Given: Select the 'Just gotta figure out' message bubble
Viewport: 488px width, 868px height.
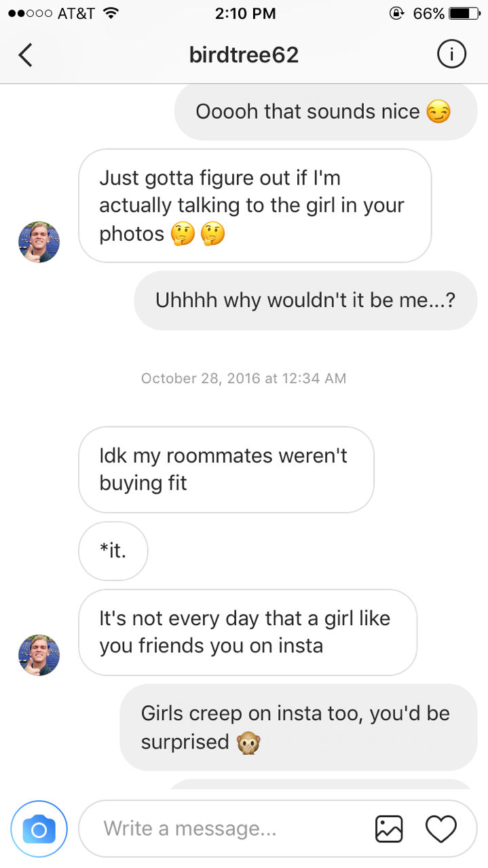Looking at the screenshot, I should click(x=255, y=206).
